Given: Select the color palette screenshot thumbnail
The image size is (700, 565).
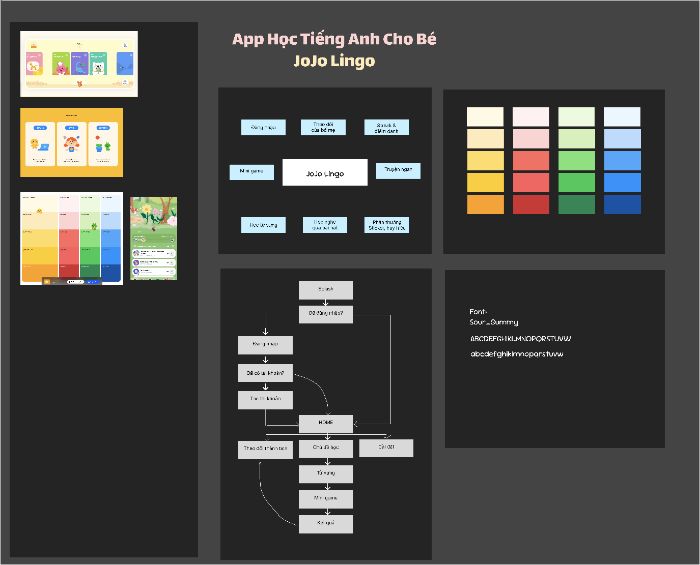Looking at the screenshot, I should click(x=71, y=238).
